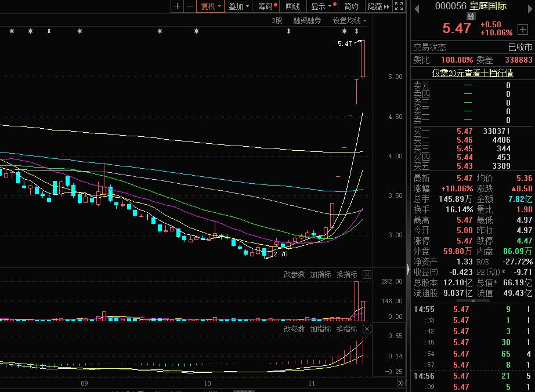The image size is (535, 392).
Task: Toggle fullscreen chart view icon
Action: pos(399,6)
